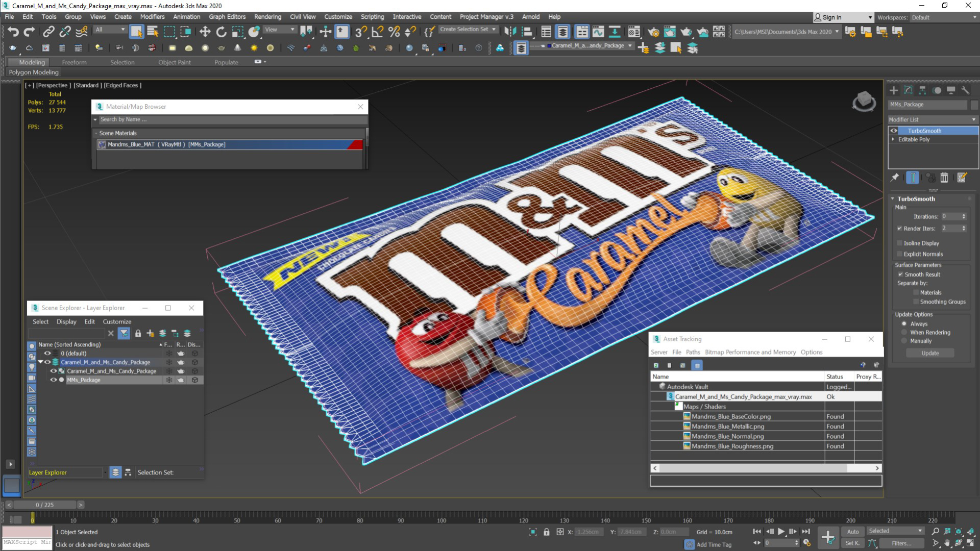Toggle the Render Iters checkbox

899,229
